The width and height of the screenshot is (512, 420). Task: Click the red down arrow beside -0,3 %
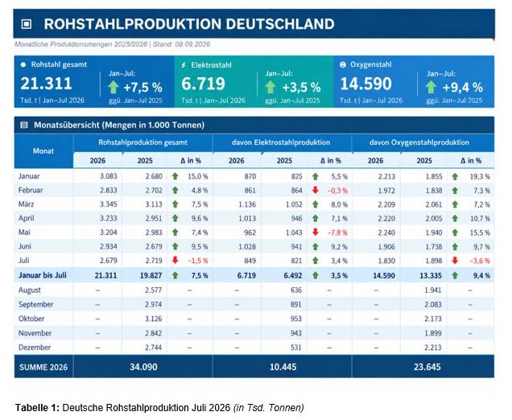pyautogui.click(x=316, y=190)
